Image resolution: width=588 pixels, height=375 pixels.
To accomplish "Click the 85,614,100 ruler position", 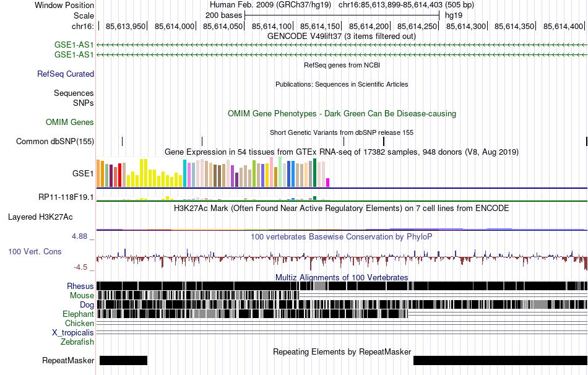I will (x=271, y=26).
